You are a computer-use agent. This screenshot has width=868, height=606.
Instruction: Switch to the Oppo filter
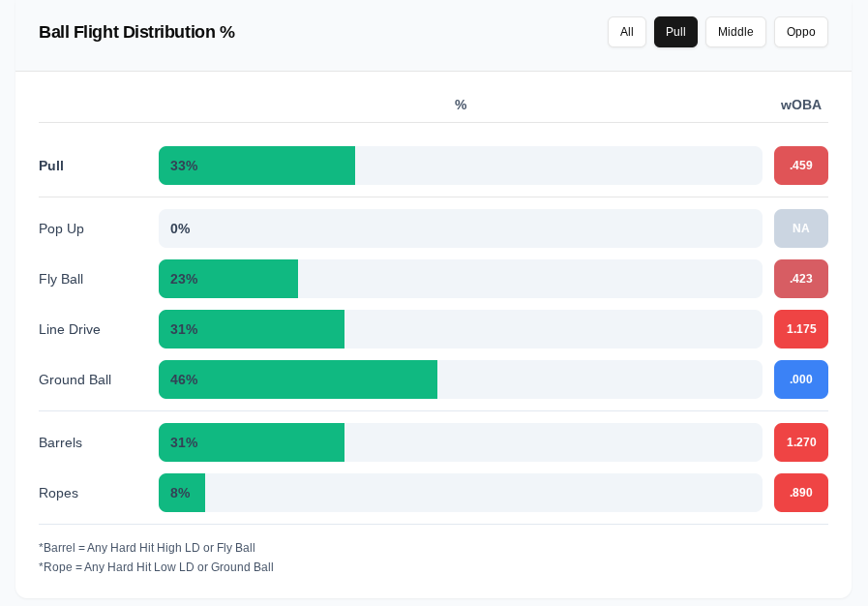[800, 32]
